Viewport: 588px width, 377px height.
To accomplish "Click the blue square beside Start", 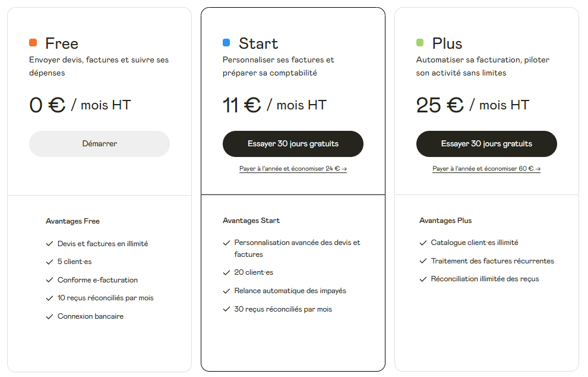I will [x=226, y=43].
